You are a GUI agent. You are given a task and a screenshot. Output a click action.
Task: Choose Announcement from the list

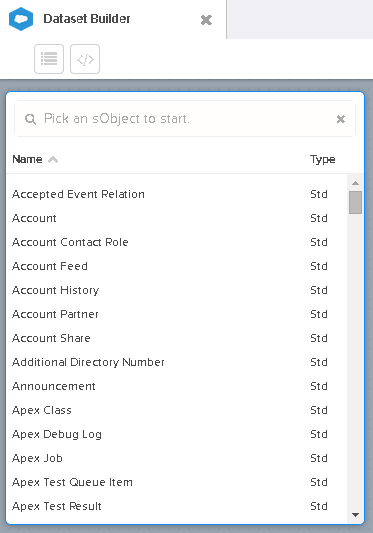(x=176, y=386)
